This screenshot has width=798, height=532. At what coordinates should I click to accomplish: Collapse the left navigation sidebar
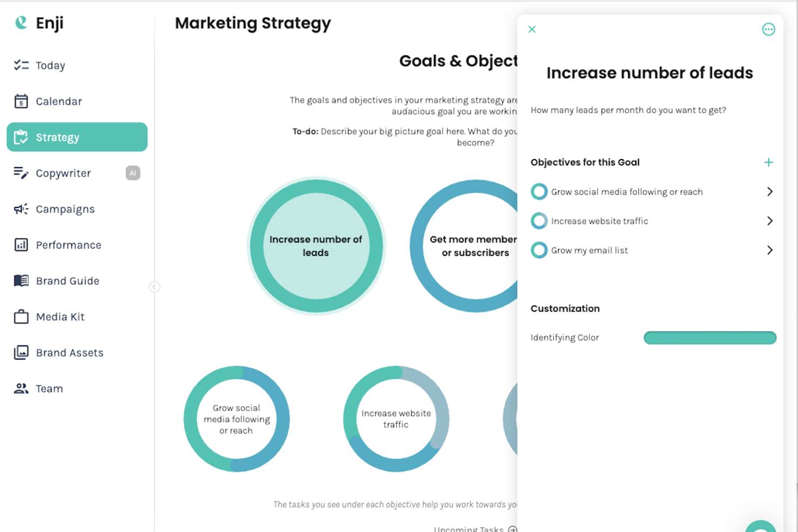[155, 287]
